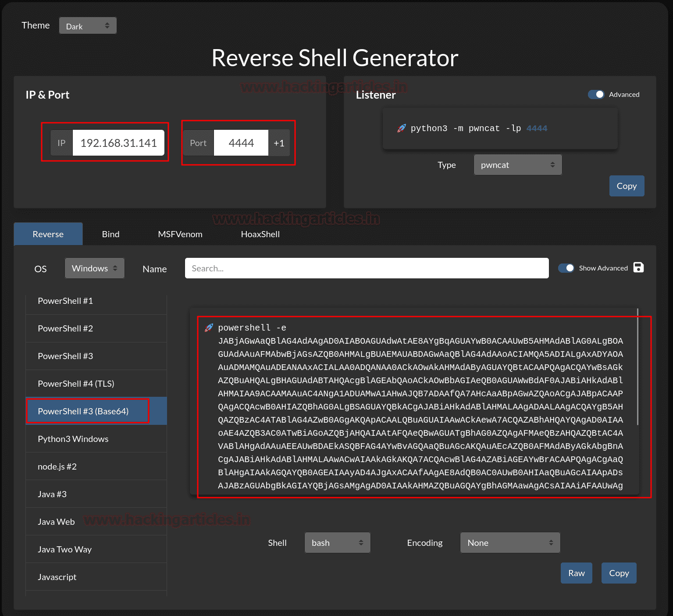This screenshot has height=616, width=673.
Task: Select PowerShell #4 (TLS) payload
Action: tap(96, 384)
